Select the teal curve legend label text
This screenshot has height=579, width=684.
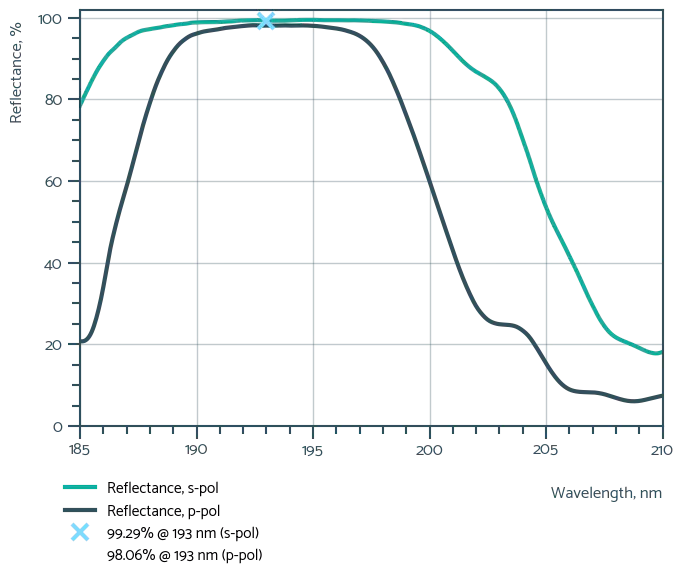click(163, 488)
